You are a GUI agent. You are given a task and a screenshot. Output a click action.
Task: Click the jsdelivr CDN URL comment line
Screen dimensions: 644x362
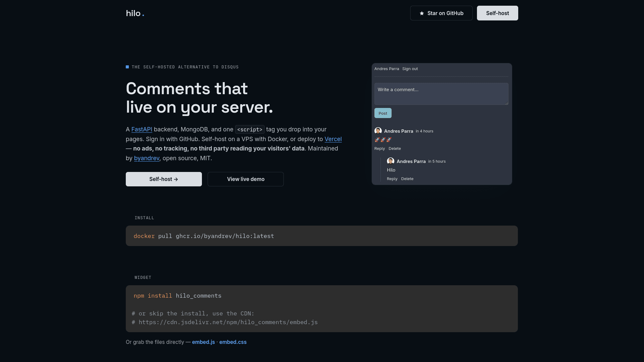pos(224,322)
